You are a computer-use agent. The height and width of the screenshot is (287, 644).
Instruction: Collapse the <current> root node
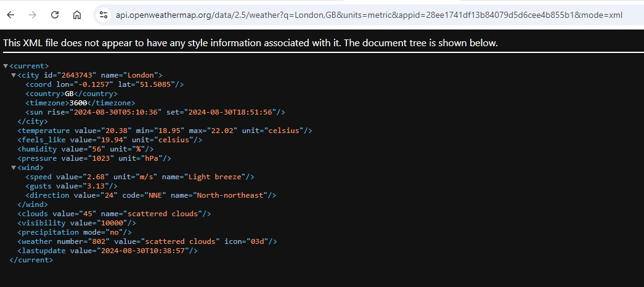point(6,66)
